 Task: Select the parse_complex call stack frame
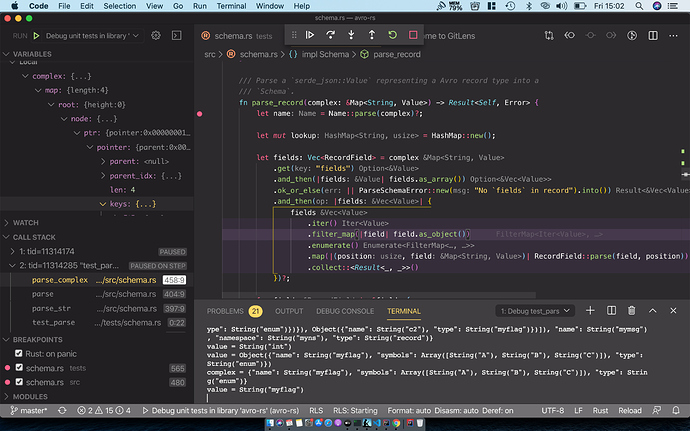tap(60, 280)
